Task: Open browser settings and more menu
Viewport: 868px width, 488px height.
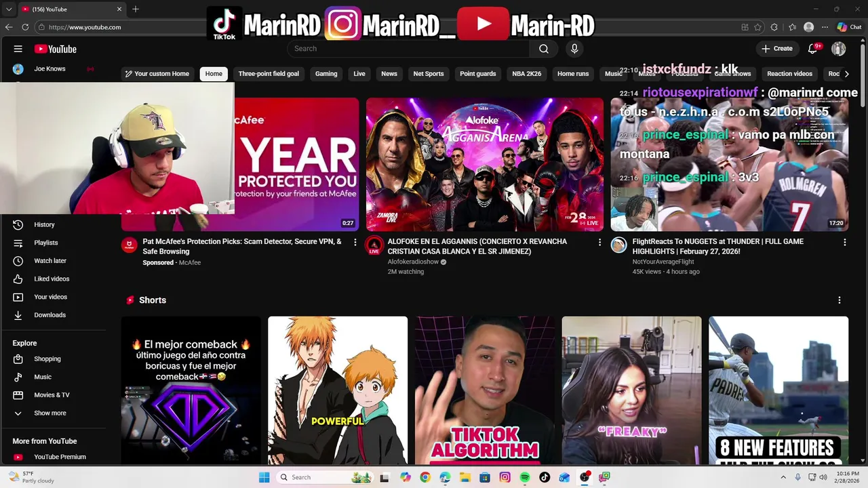Action: pyautogui.click(x=825, y=27)
